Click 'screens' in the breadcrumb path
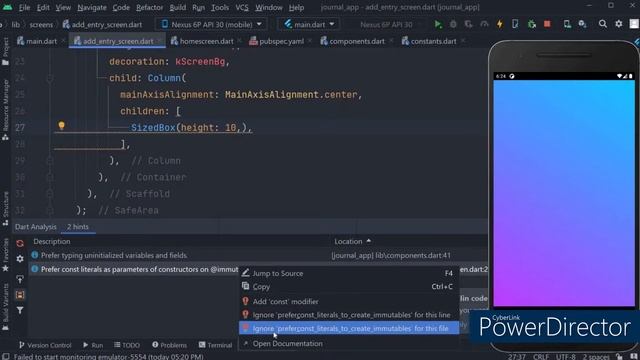This screenshot has height=360, width=640. [x=41, y=24]
